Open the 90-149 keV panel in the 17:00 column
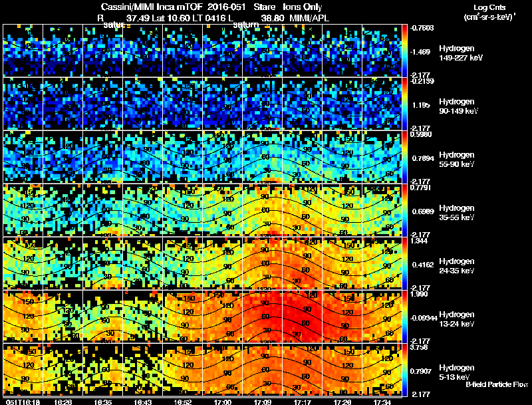 click(223, 104)
